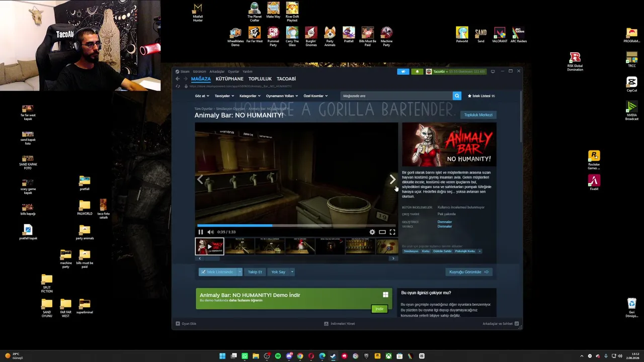Focus the Mağazada ara search field
The image size is (644, 362).
tap(396, 96)
